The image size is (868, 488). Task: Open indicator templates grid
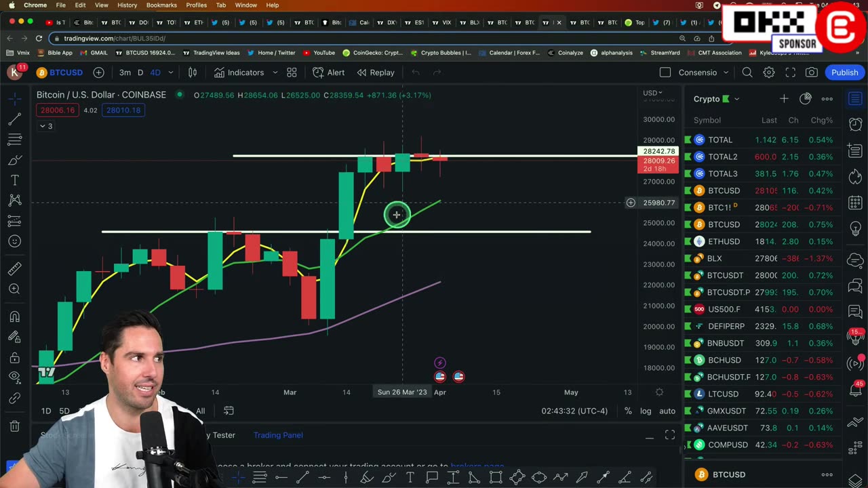(292, 73)
